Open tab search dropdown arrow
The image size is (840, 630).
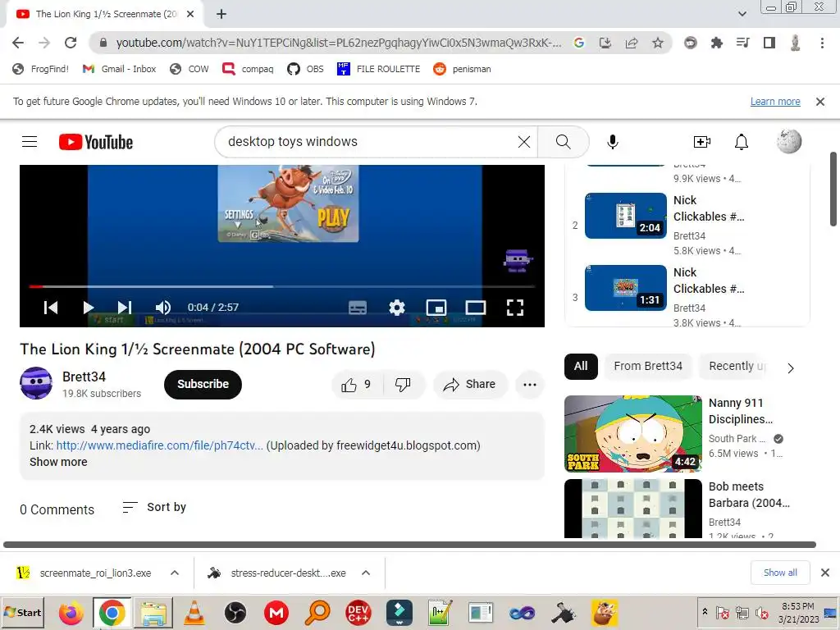[x=742, y=14]
